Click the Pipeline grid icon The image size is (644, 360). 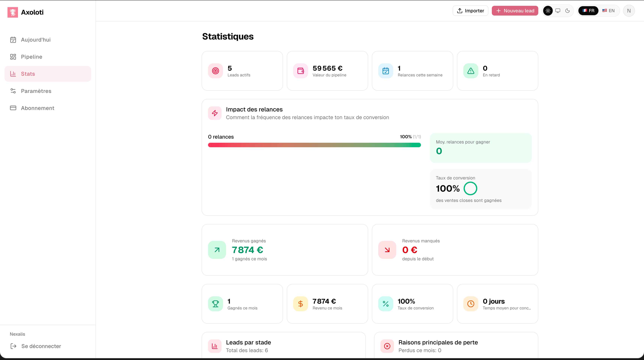(13, 57)
